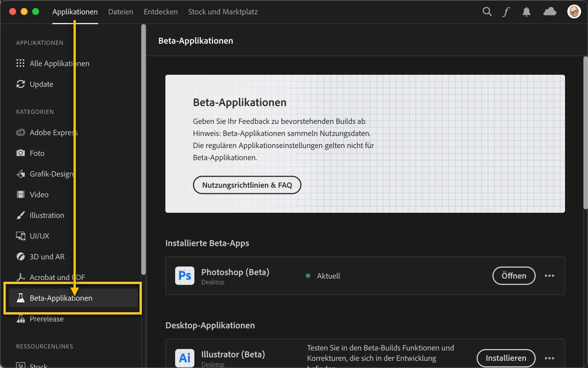This screenshot has height=368, width=588.
Task: Open the fonts (f) icon
Action: click(506, 12)
